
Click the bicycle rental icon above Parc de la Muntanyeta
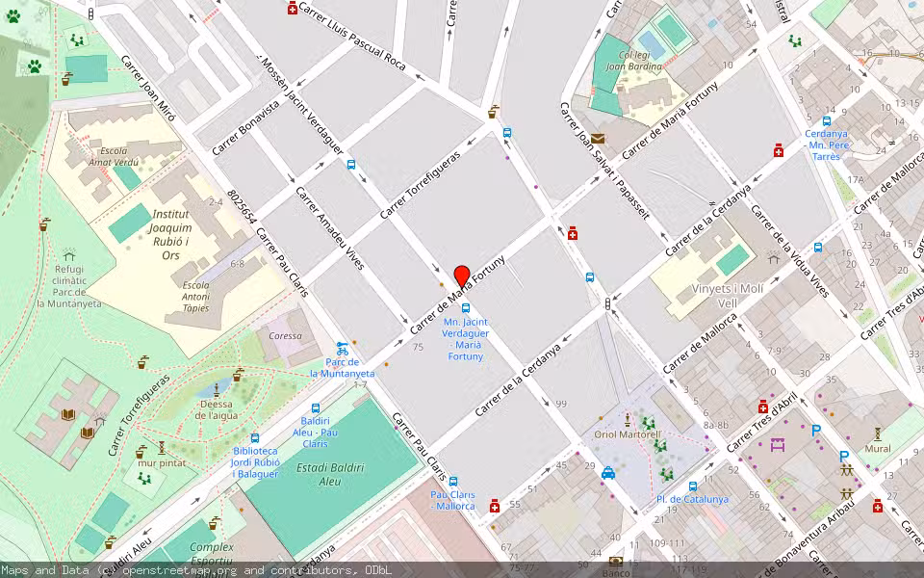pos(343,349)
